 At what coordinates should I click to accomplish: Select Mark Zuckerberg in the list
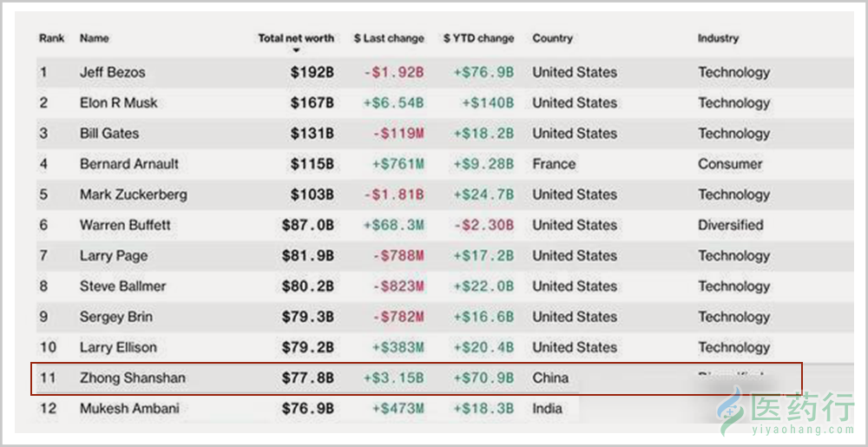point(134,194)
